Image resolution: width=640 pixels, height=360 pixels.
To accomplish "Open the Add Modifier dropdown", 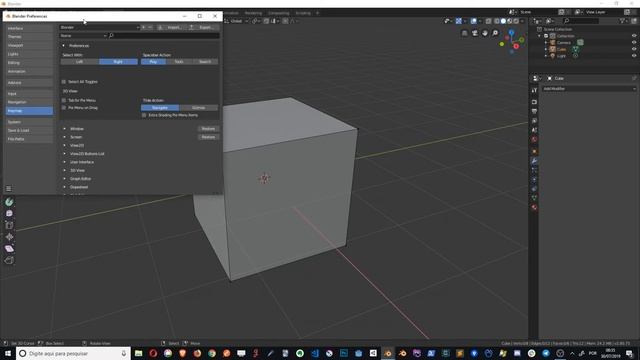I will coord(589,89).
